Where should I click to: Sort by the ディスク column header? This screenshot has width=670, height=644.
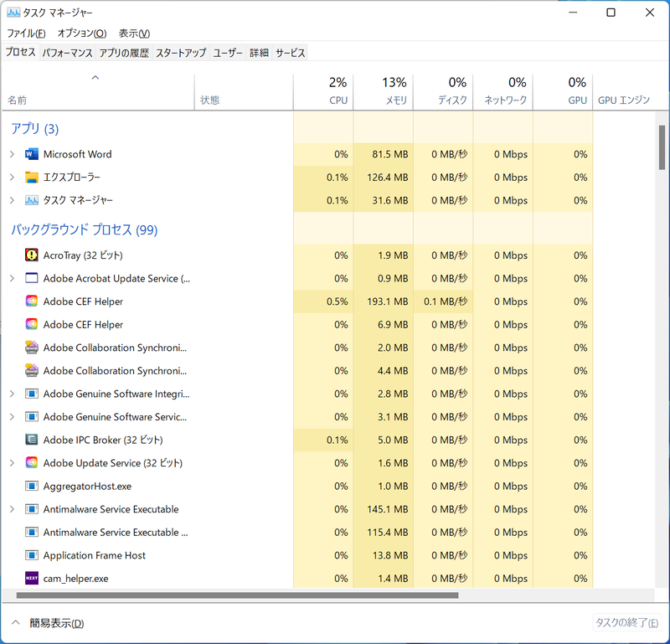click(x=443, y=92)
